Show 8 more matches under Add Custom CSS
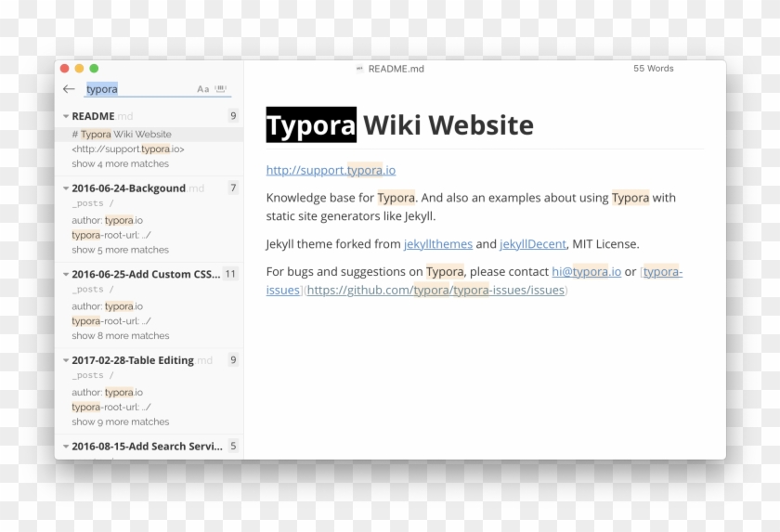This screenshot has width=780, height=532. [x=120, y=336]
